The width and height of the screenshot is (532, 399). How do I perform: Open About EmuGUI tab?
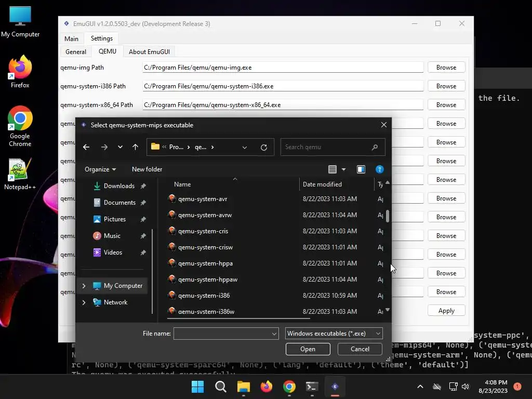(149, 51)
